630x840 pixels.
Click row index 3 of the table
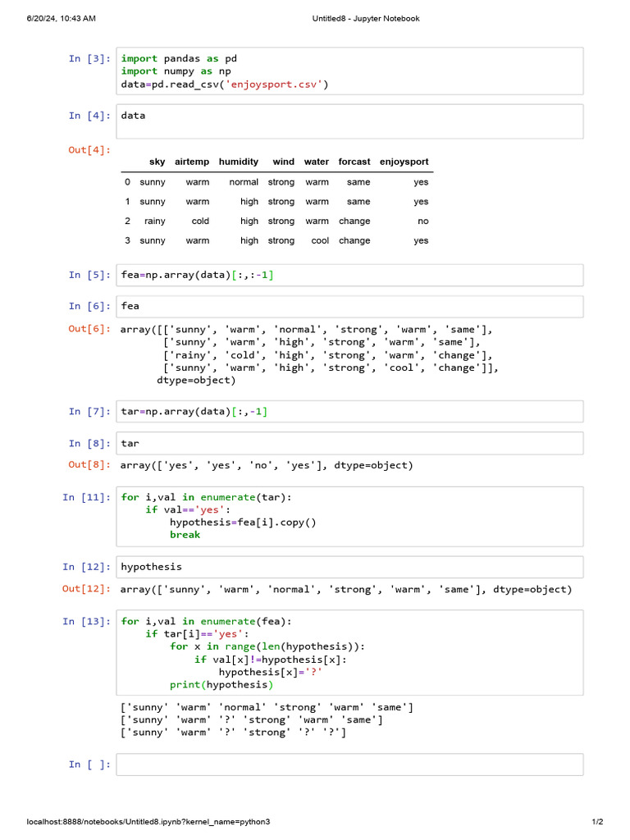coord(127,240)
